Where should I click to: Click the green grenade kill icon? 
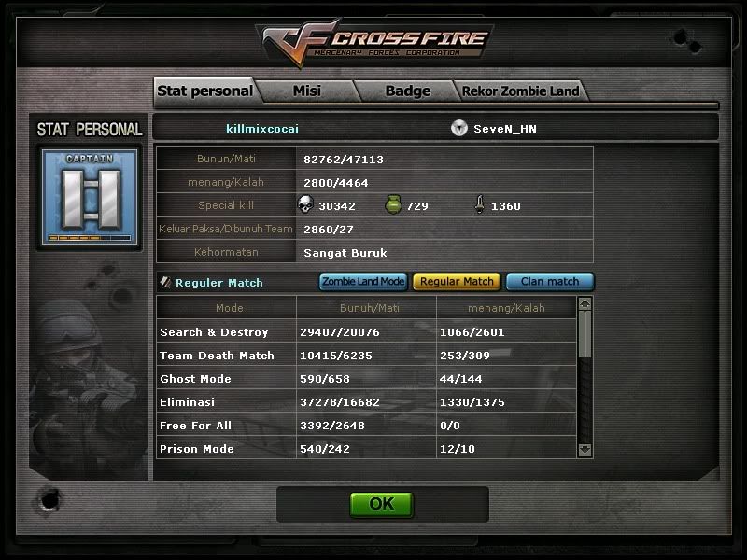point(393,204)
